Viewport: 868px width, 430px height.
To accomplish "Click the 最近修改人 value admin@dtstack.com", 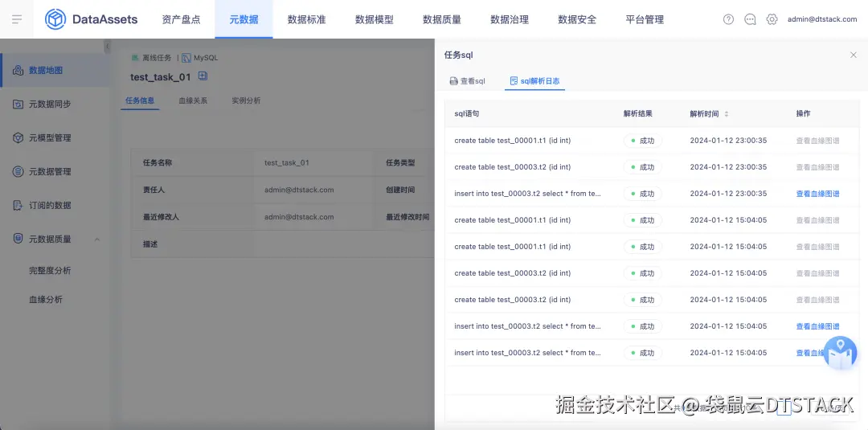I will [x=299, y=217].
